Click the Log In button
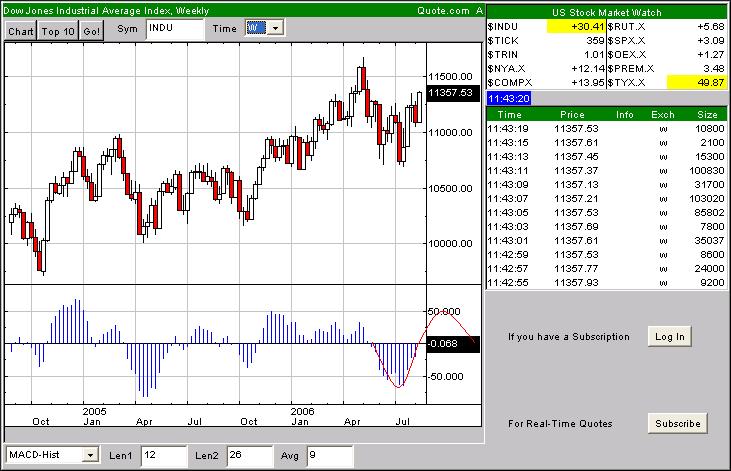Screen dimensions: 731x471 [669, 336]
